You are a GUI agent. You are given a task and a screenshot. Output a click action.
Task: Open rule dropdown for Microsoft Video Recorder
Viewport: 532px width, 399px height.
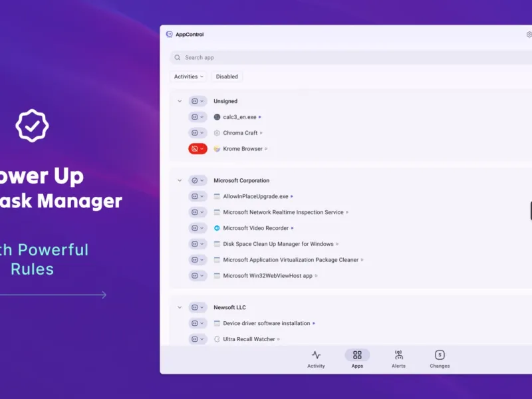[x=198, y=228]
